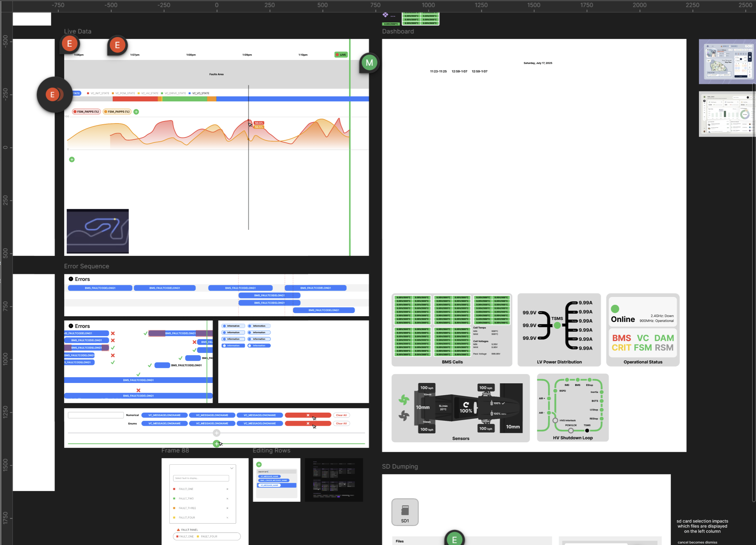This screenshot has height=545, width=756.
Task: Click Clear All on Enums row
Action: [x=341, y=423]
